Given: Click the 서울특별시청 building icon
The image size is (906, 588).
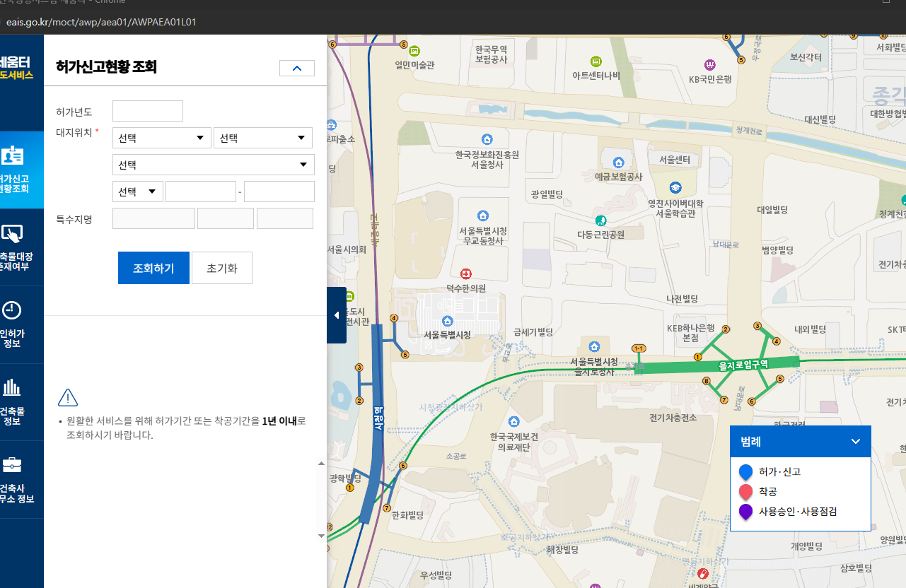Looking at the screenshot, I should (x=448, y=322).
